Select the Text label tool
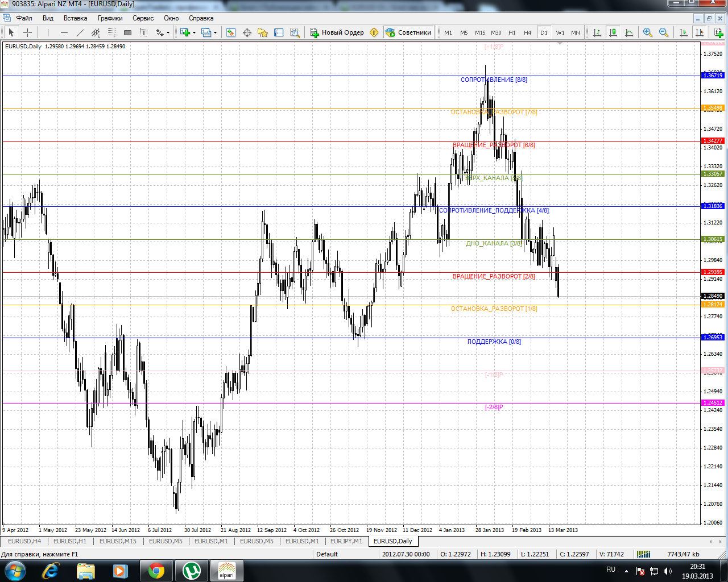The height and width of the screenshot is (582, 728). click(143, 32)
